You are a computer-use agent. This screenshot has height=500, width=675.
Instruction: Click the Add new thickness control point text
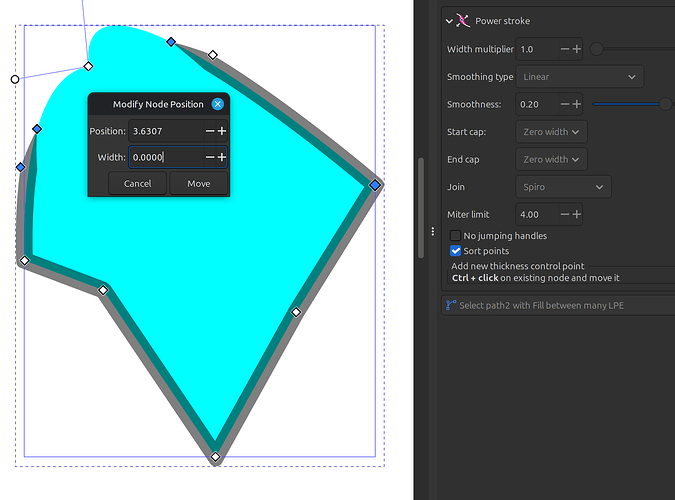(x=518, y=266)
